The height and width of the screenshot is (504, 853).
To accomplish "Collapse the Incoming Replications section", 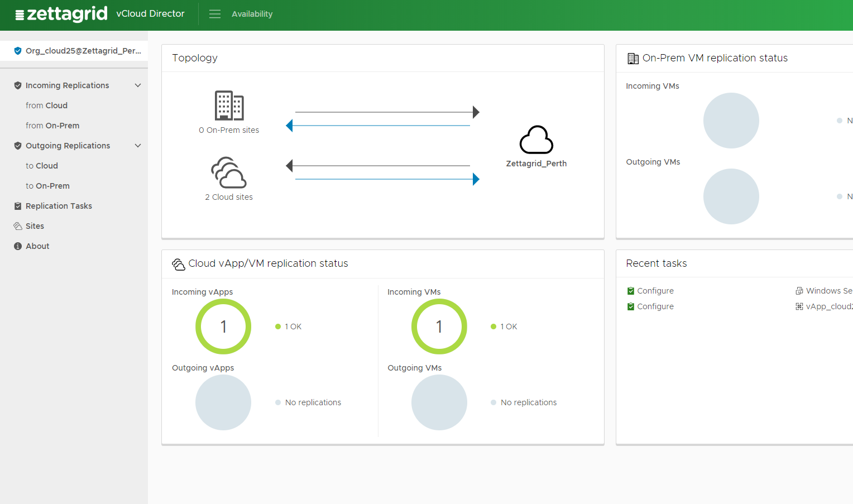I will point(138,85).
